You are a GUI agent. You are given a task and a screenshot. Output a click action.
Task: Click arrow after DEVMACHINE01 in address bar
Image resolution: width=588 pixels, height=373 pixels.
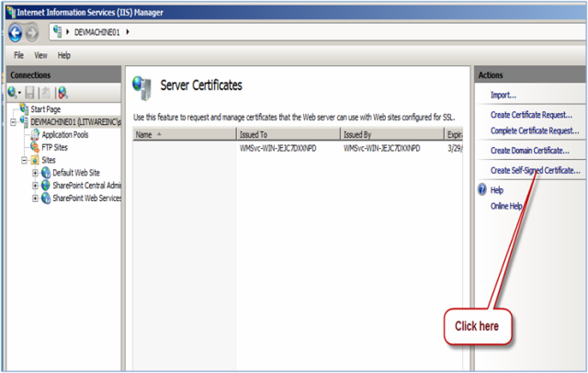point(128,32)
